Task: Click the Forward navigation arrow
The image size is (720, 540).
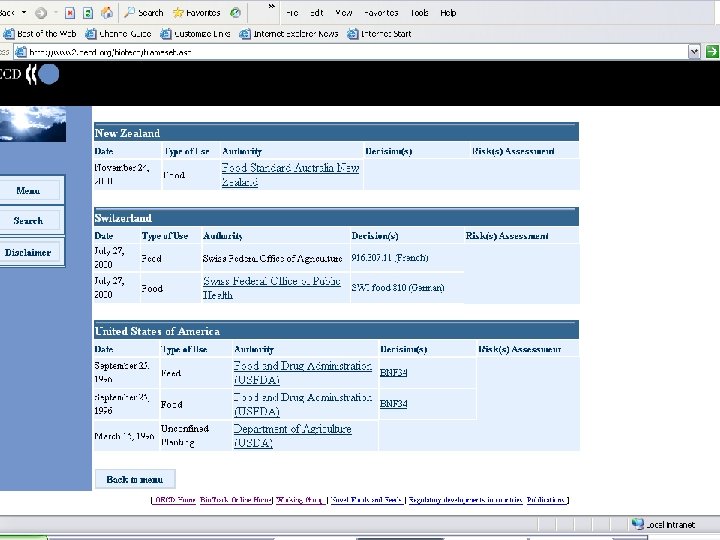Action: 41,13
